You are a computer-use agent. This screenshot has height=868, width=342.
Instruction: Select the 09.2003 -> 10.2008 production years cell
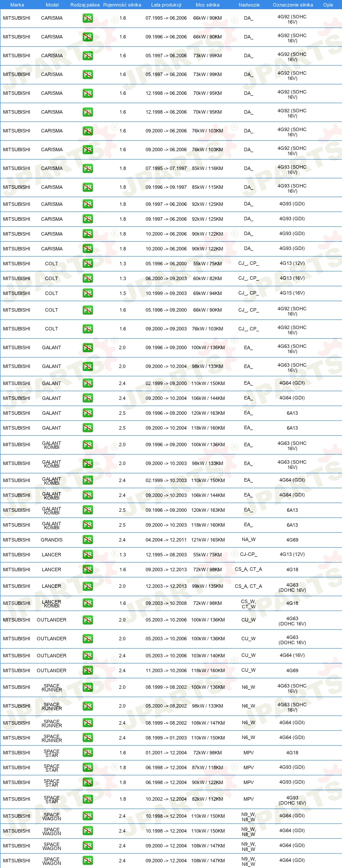coord(166,603)
